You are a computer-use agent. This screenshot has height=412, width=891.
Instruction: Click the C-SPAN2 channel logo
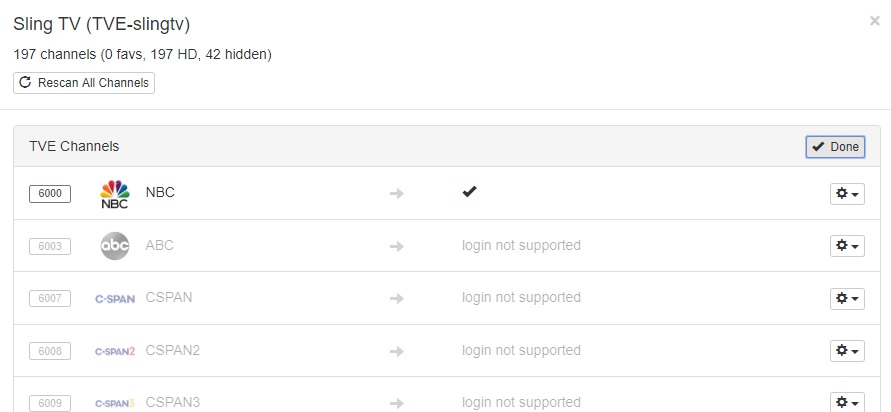(x=115, y=351)
